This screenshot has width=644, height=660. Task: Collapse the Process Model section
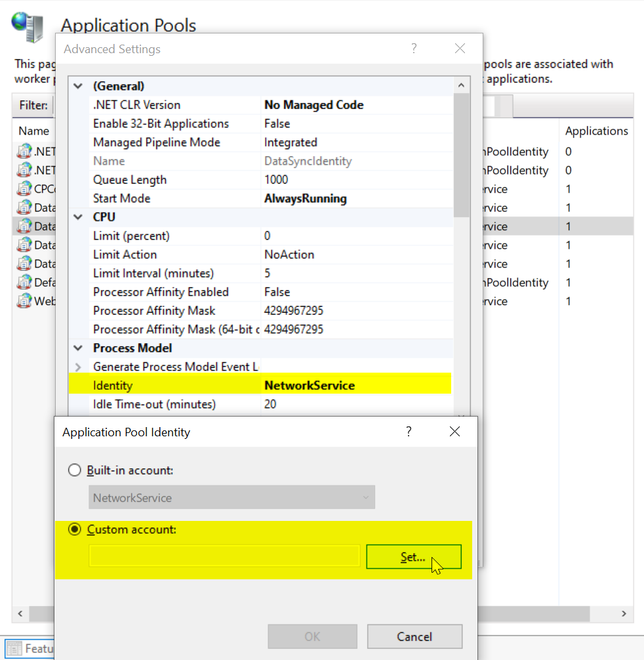[79, 348]
